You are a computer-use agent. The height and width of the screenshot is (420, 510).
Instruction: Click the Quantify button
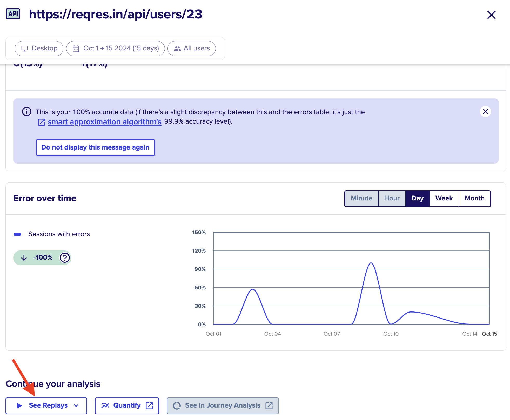[127, 406]
